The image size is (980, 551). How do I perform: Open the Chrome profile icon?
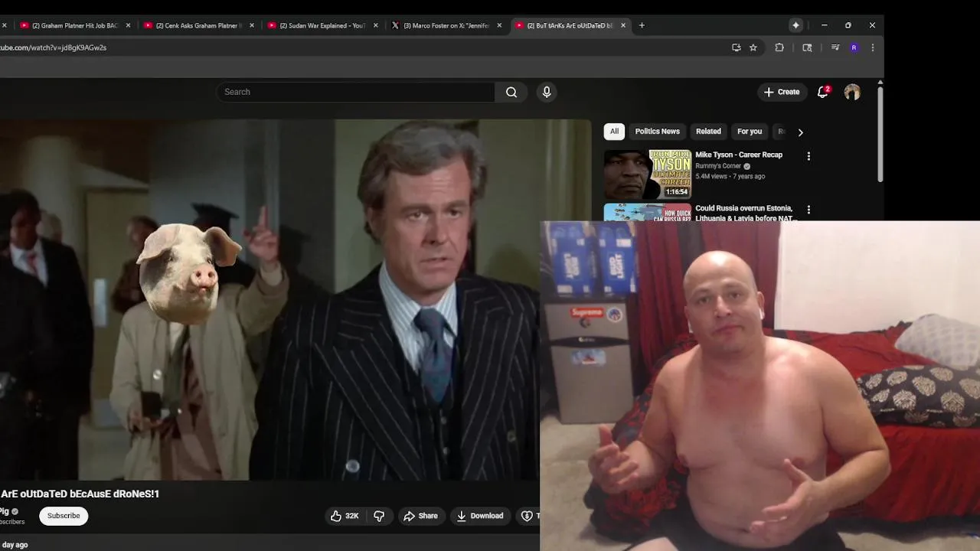(x=854, y=47)
